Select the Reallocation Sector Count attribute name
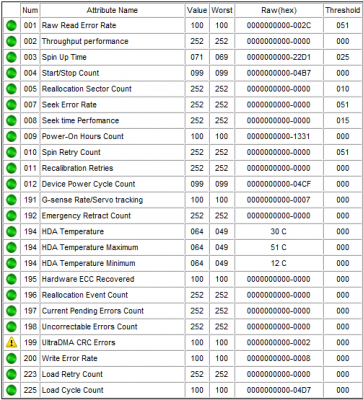 tap(87, 89)
